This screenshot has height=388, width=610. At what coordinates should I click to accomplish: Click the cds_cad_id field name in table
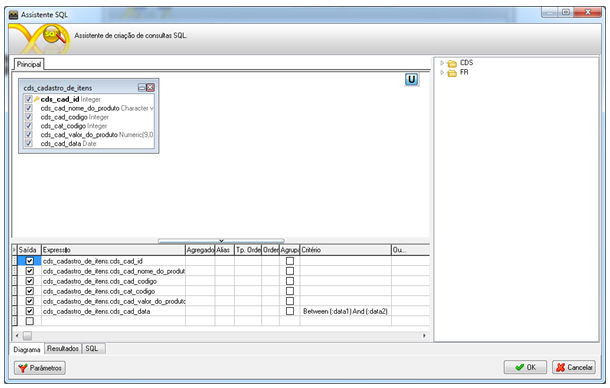(x=60, y=99)
